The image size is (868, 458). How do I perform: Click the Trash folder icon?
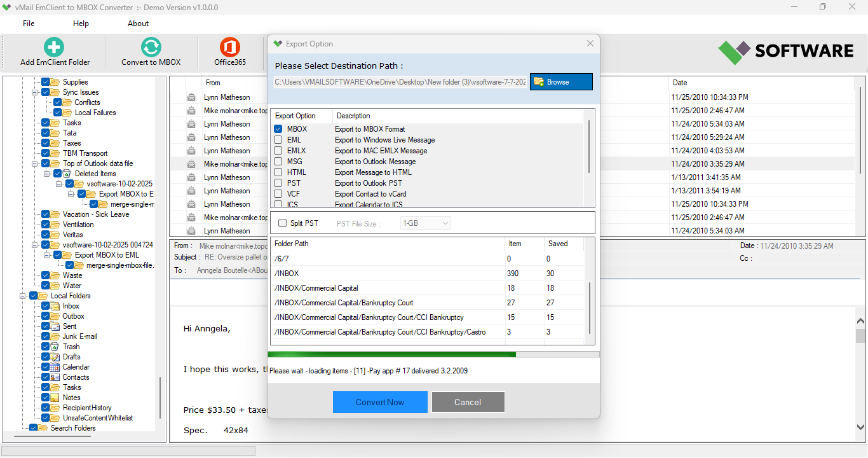click(55, 347)
